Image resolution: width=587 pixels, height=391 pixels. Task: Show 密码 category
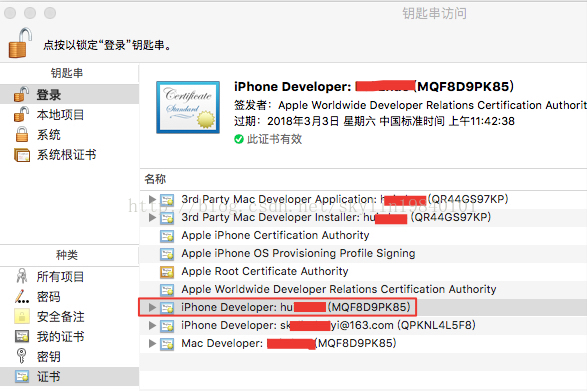coord(48,297)
